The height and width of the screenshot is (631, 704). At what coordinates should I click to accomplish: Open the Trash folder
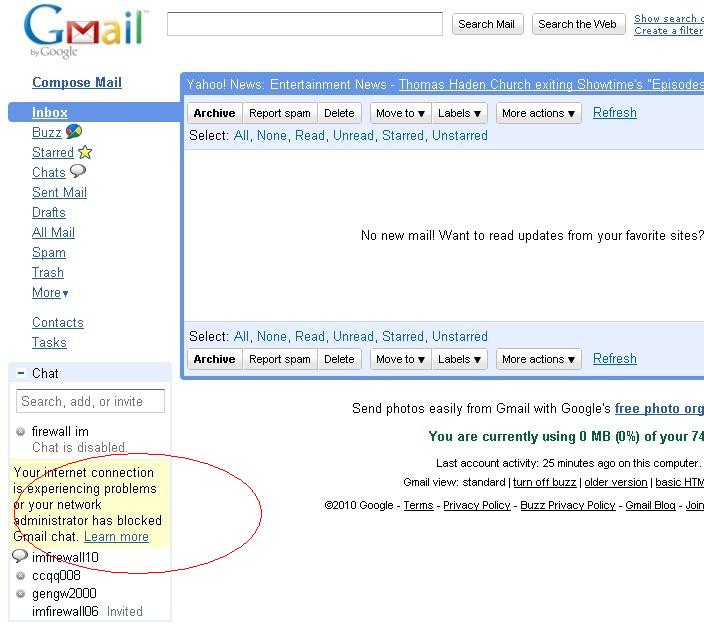click(48, 273)
